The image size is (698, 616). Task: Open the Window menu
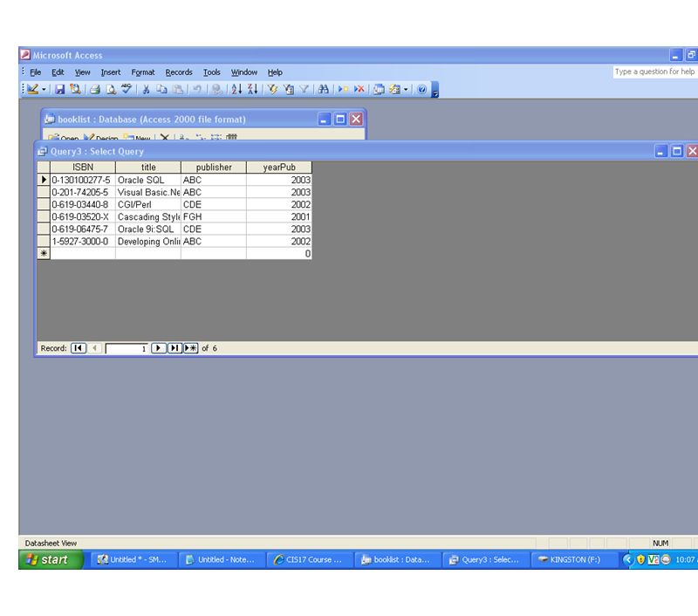tap(244, 72)
